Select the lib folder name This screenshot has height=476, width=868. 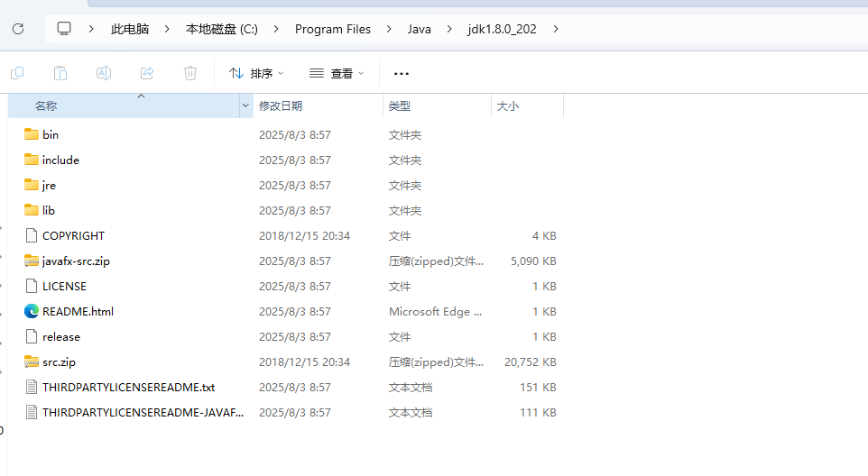(x=49, y=211)
